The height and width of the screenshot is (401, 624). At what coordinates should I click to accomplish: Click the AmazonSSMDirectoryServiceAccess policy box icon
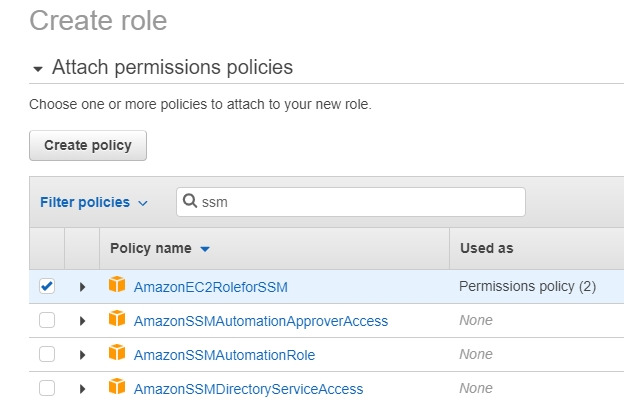point(117,387)
